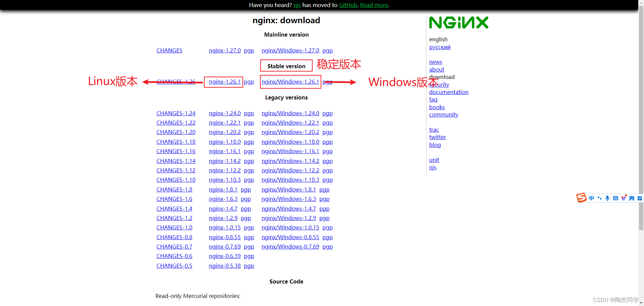
Task: Open CHANGES-1.24 changelog
Action: click(x=176, y=113)
